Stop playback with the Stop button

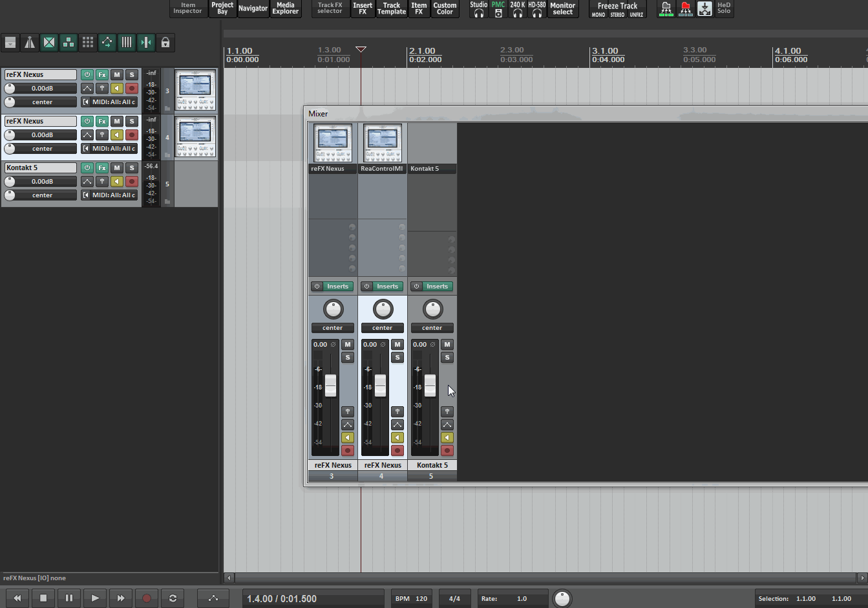(43, 598)
